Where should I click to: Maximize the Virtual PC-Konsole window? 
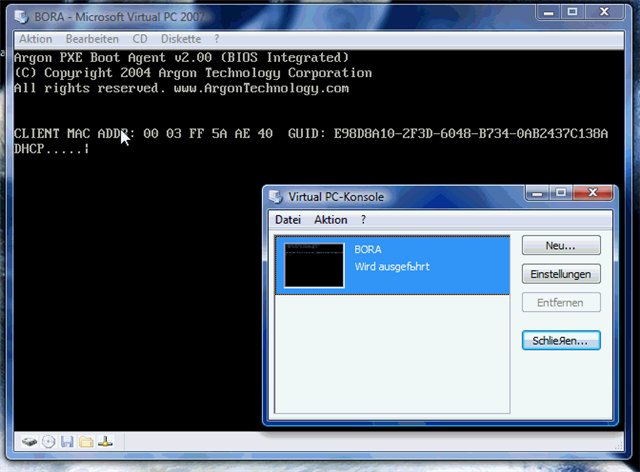pos(561,192)
